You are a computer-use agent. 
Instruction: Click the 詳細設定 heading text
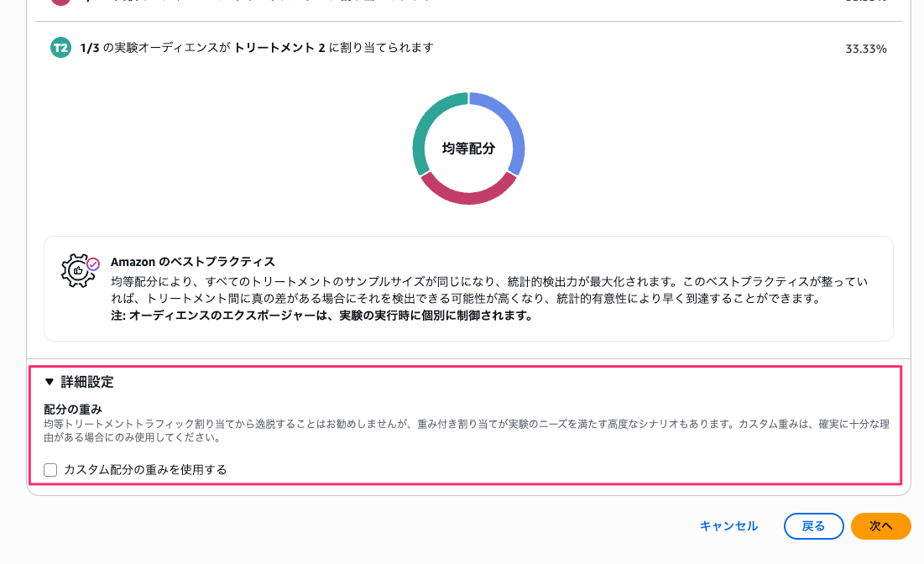coord(87,382)
